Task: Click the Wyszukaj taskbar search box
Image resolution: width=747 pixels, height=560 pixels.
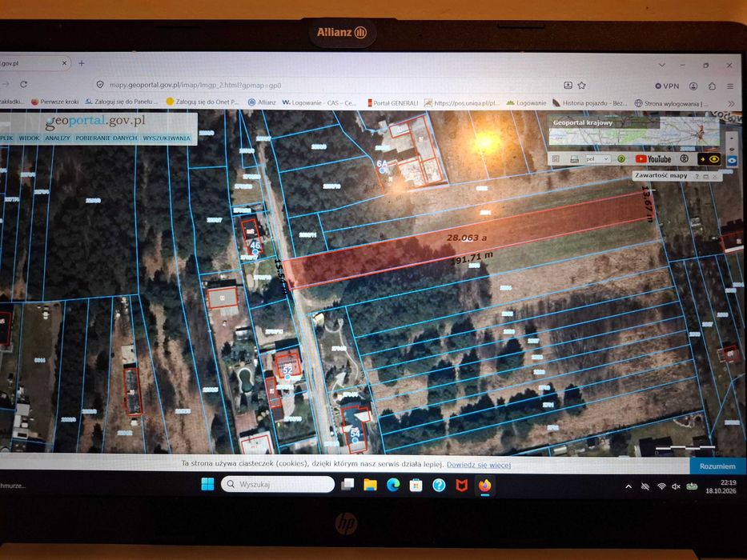Action: [x=277, y=484]
